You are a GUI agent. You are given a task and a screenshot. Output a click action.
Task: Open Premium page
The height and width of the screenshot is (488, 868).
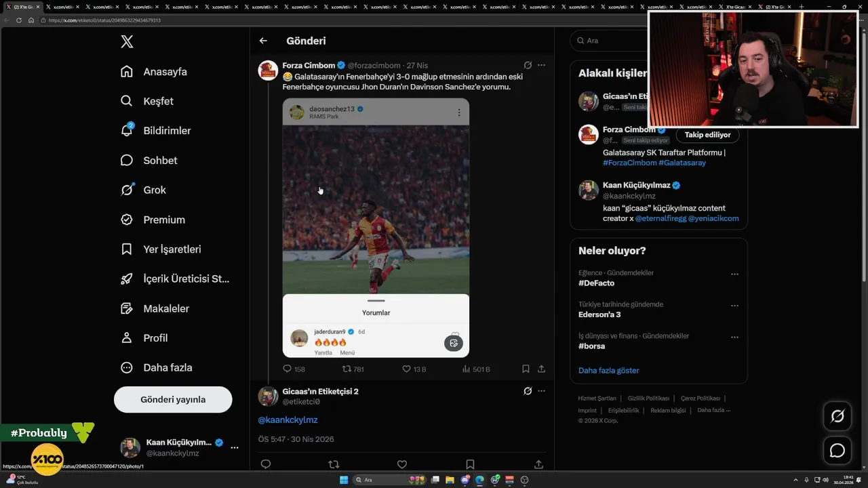click(164, 220)
